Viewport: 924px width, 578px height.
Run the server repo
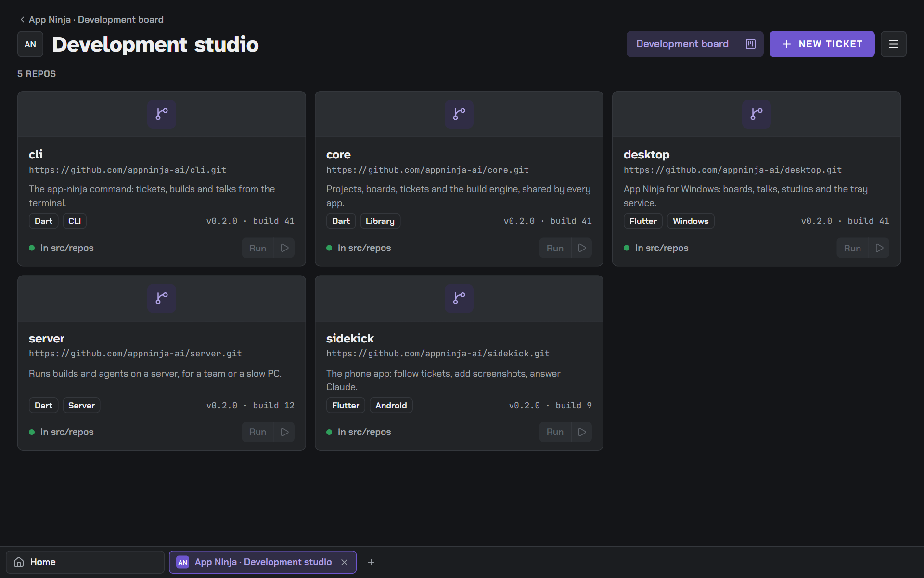click(257, 432)
